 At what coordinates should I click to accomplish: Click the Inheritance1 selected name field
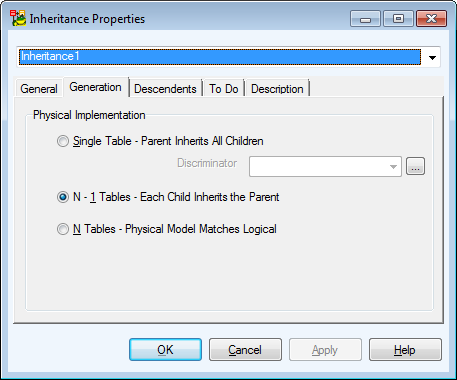(x=220, y=57)
